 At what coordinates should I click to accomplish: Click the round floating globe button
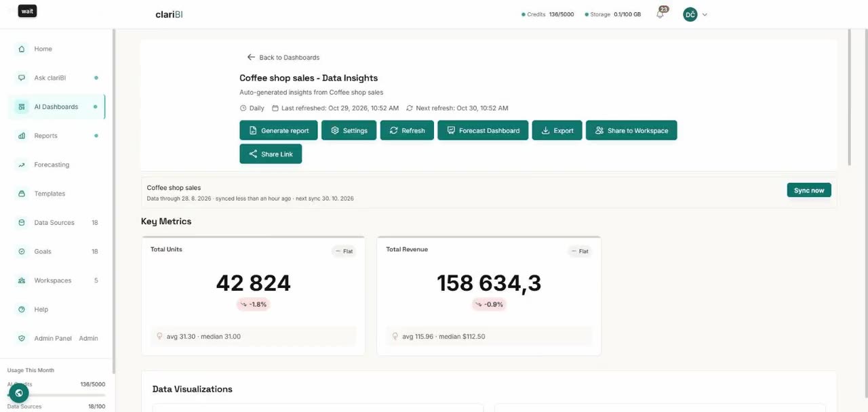coord(19,393)
